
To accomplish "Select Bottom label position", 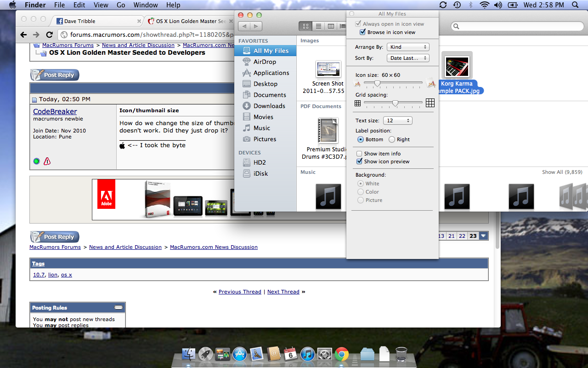I will click(x=361, y=139).
